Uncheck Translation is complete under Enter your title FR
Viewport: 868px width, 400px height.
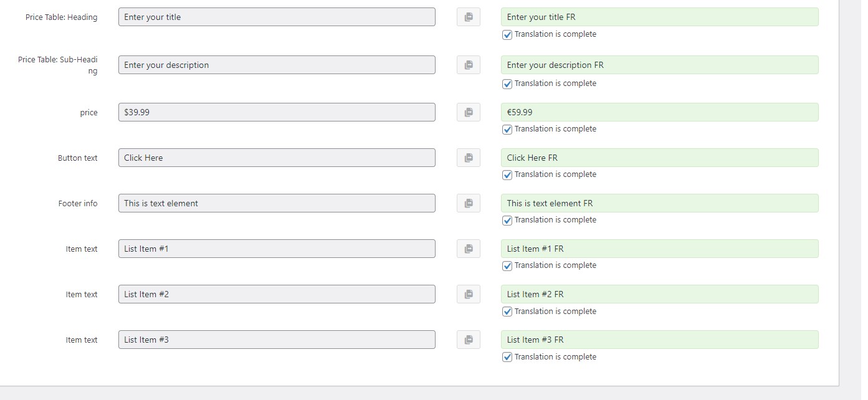pos(507,35)
